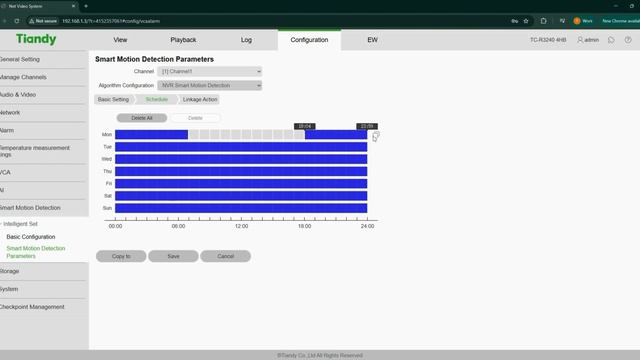
Task: Select Smart Motion Detection Parameters sidebar link
Action: pyautogui.click(x=36, y=252)
